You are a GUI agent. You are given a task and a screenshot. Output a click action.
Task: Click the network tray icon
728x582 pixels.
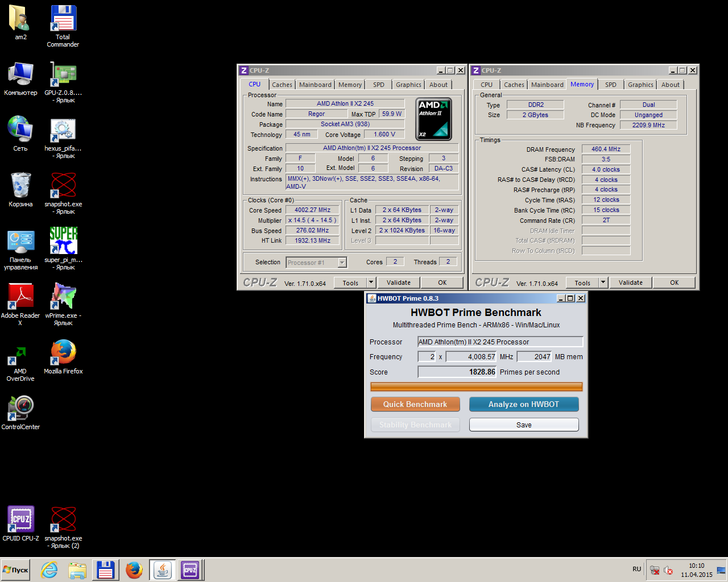coord(655,570)
